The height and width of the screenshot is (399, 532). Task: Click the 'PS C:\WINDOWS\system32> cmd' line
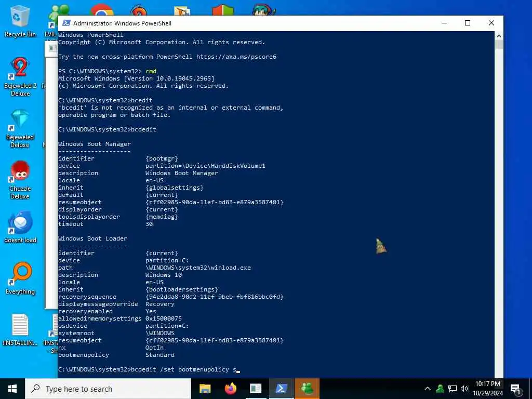pyautogui.click(x=107, y=71)
